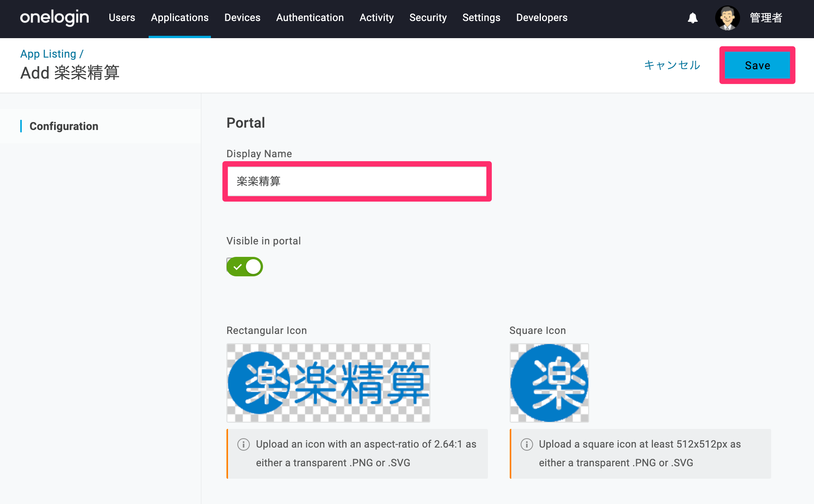Open the Applications menu
This screenshot has width=814, height=504.
180,18
